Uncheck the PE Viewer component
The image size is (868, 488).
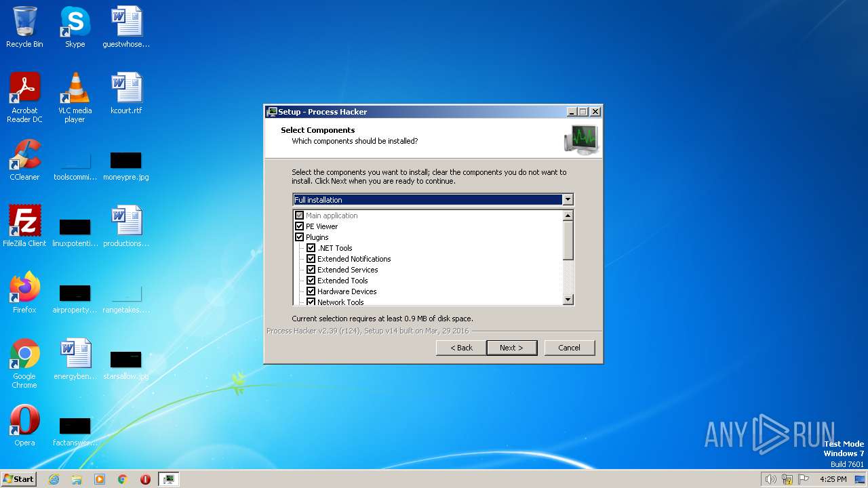[x=299, y=226]
